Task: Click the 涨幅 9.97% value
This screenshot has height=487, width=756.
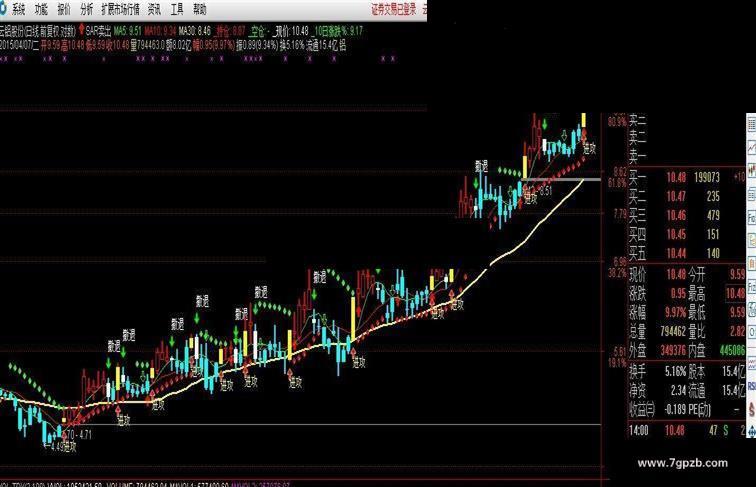Action: tap(675, 312)
